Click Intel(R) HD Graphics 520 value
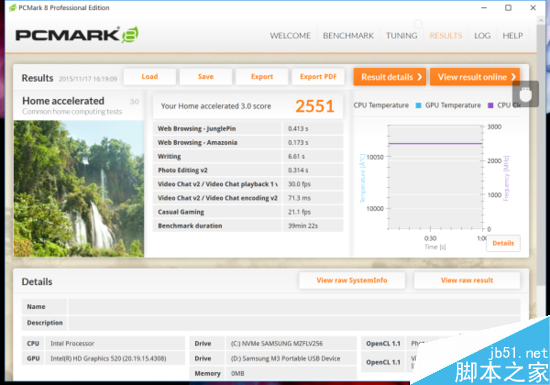Screen dimensions: 550x385 coord(108,358)
